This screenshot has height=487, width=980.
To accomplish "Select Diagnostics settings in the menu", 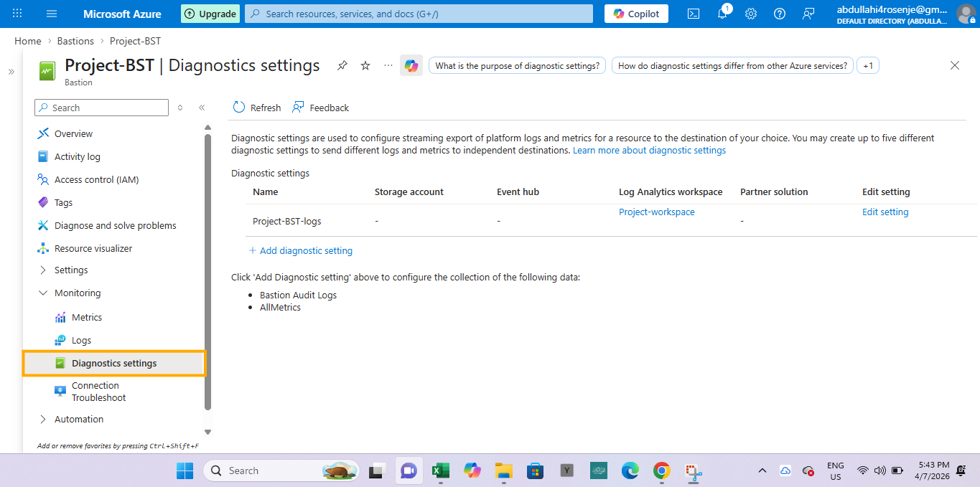I will point(115,363).
